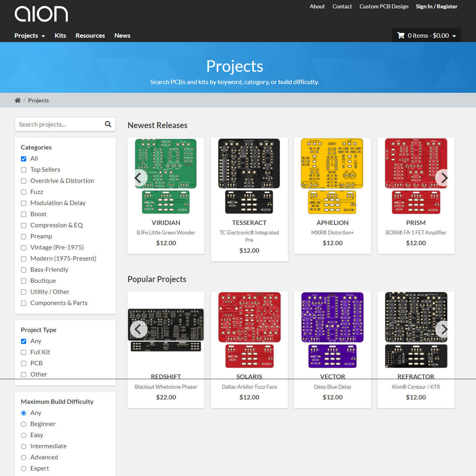The width and height of the screenshot is (476, 476).
Task: Select the Intermediate build difficulty
Action: coord(23,446)
